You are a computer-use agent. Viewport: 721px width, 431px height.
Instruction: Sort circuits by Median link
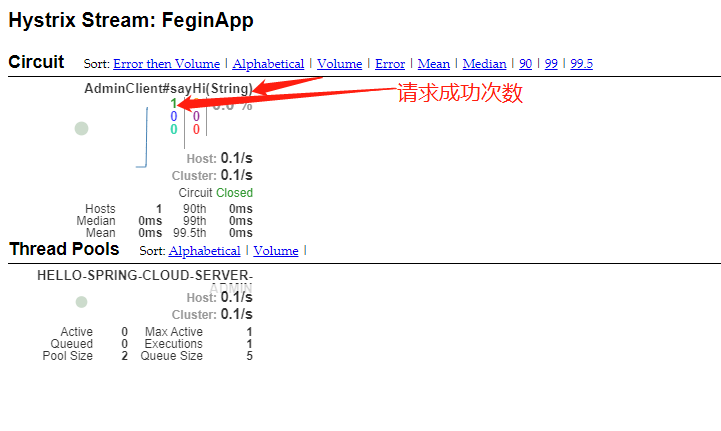click(x=484, y=63)
